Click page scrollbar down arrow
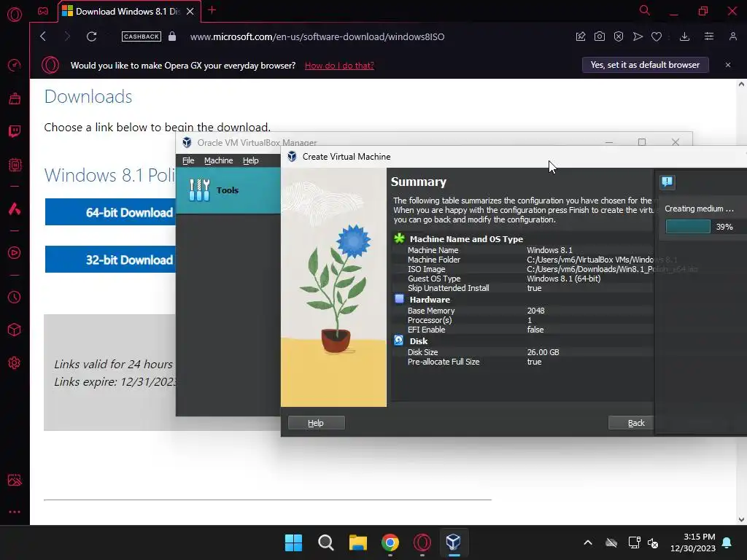 pos(741,519)
